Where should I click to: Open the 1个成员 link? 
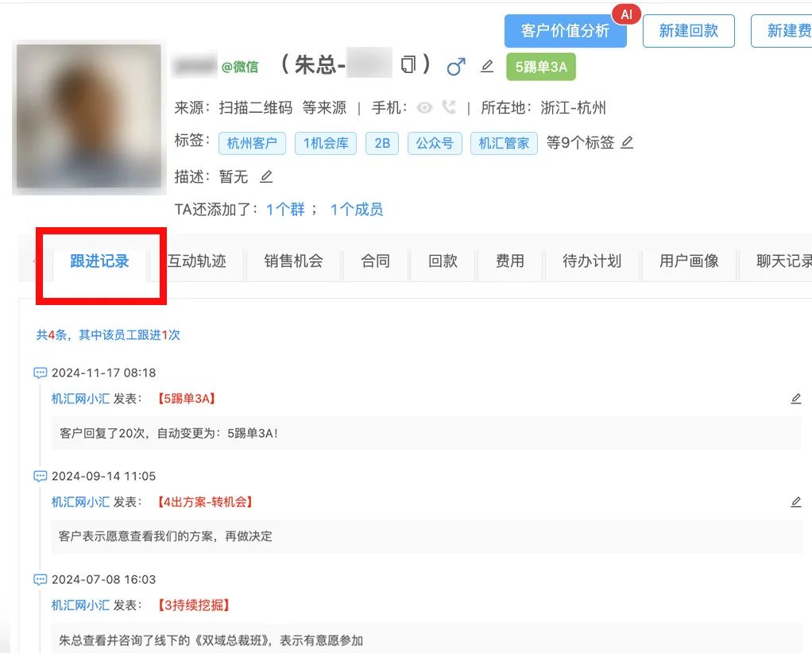pos(357,210)
